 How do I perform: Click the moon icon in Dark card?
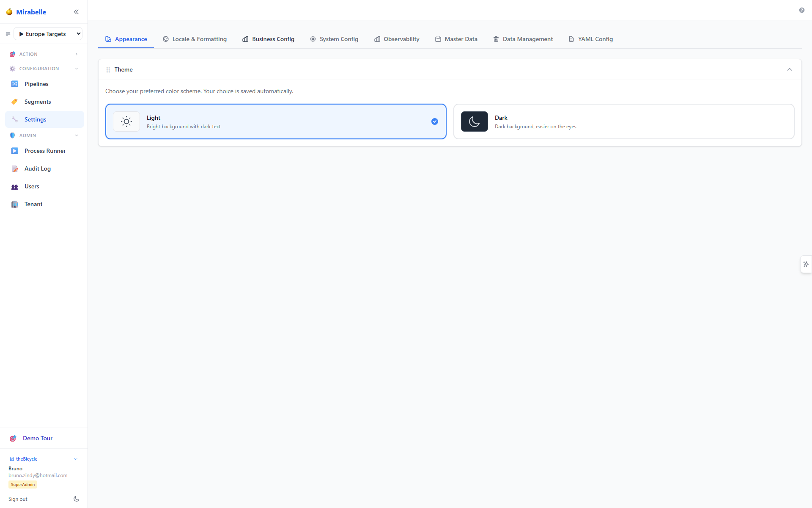click(x=475, y=121)
